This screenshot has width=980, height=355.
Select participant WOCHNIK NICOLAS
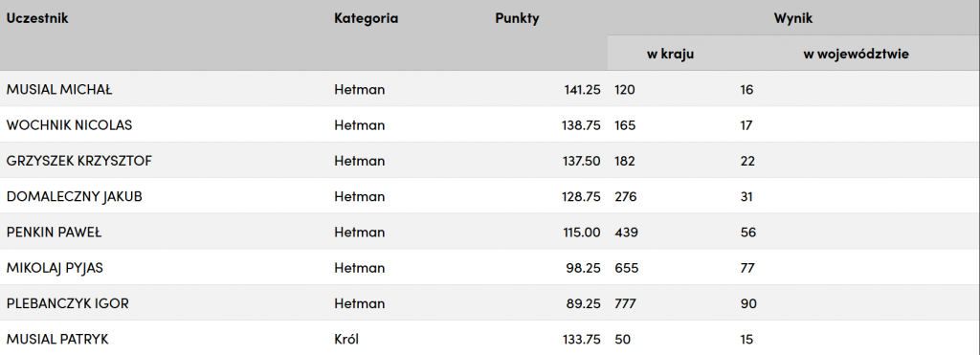(x=69, y=125)
